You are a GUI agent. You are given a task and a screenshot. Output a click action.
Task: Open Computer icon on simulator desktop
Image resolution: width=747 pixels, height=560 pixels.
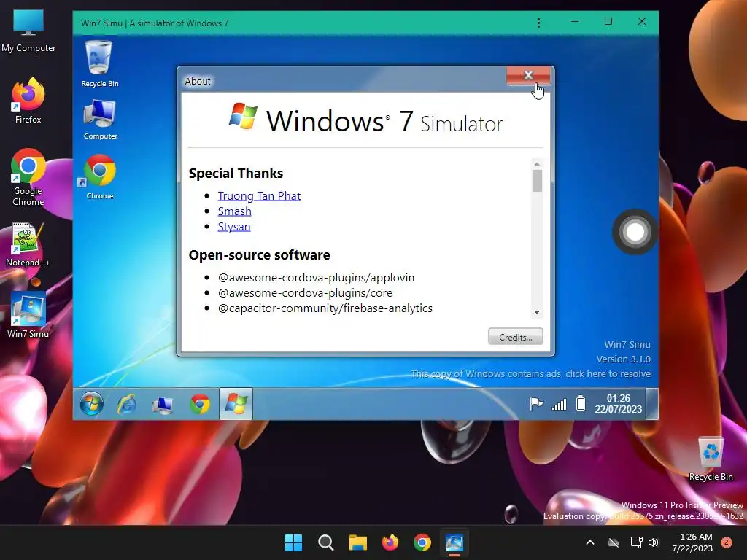coord(100,120)
